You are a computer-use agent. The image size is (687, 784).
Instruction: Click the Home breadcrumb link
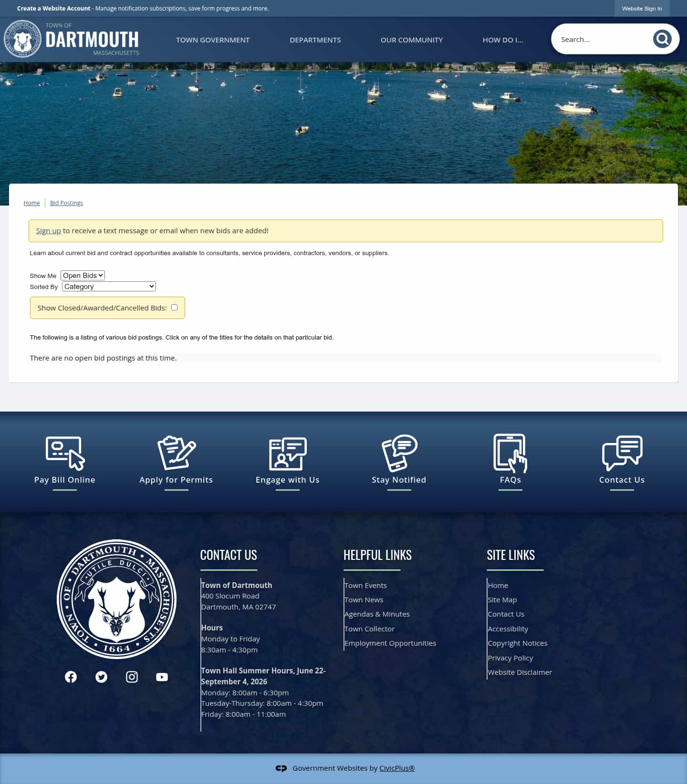pyautogui.click(x=32, y=203)
